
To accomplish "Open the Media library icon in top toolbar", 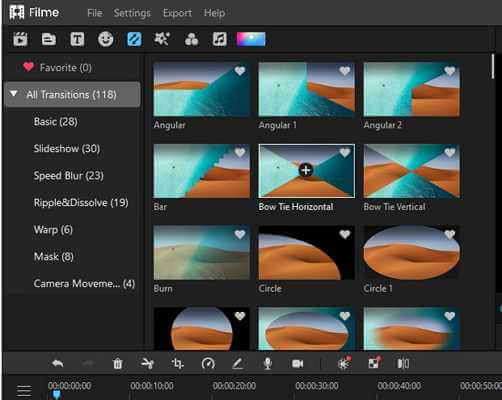I will click(20, 39).
